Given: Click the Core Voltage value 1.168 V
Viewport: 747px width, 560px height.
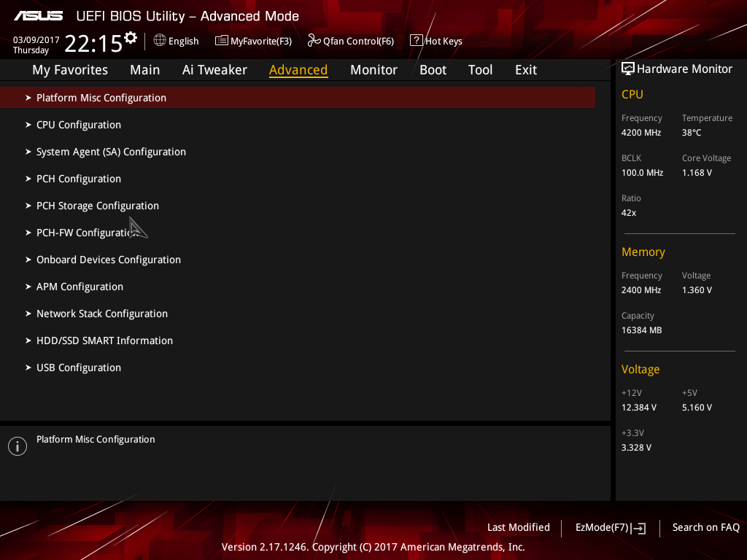Looking at the screenshot, I should pyautogui.click(x=697, y=173).
